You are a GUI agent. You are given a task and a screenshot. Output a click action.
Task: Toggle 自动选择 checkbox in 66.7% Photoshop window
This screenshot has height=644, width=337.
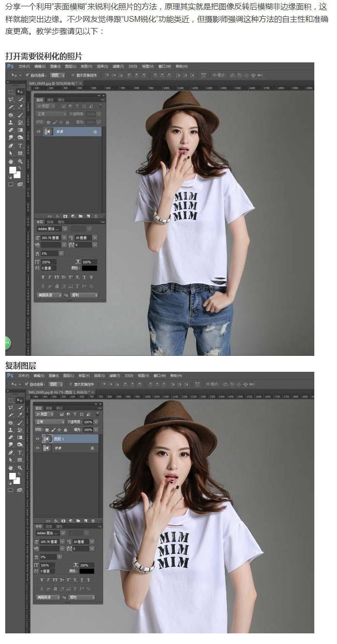click(x=27, y=384)
